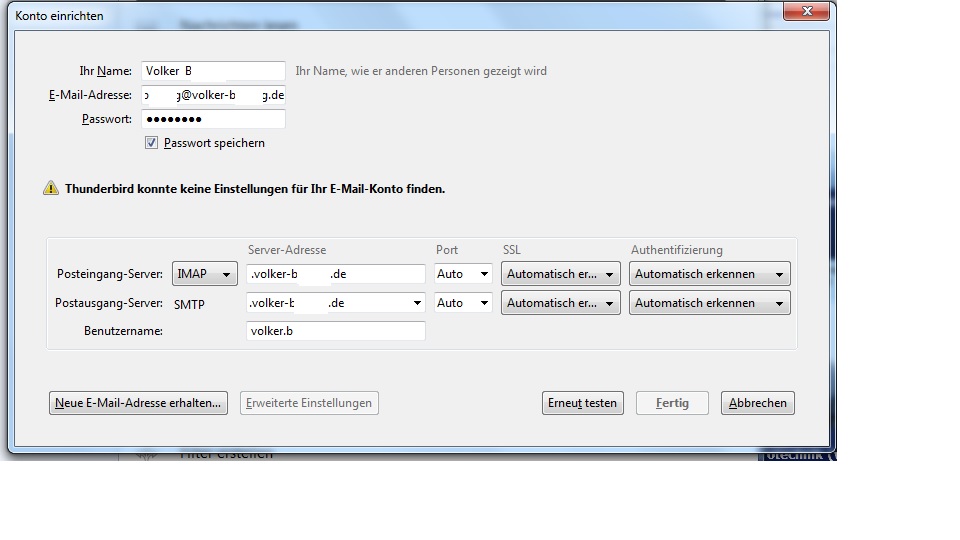The height and width of the screenshot is (540, 960).
Task: Click the Benutzername input field
Action: [336, 331]
